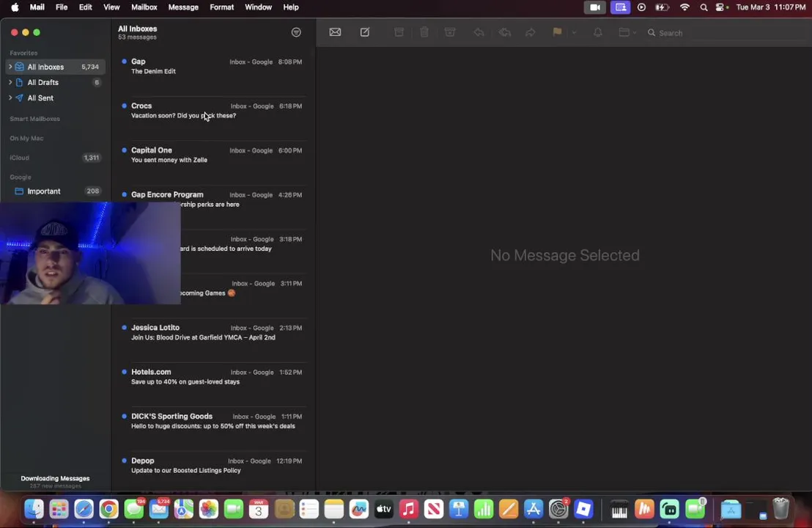Click the Mute bell icon in the toolbar
The width and height of the screenshot is (812, 528).
[x=597, y=32]
